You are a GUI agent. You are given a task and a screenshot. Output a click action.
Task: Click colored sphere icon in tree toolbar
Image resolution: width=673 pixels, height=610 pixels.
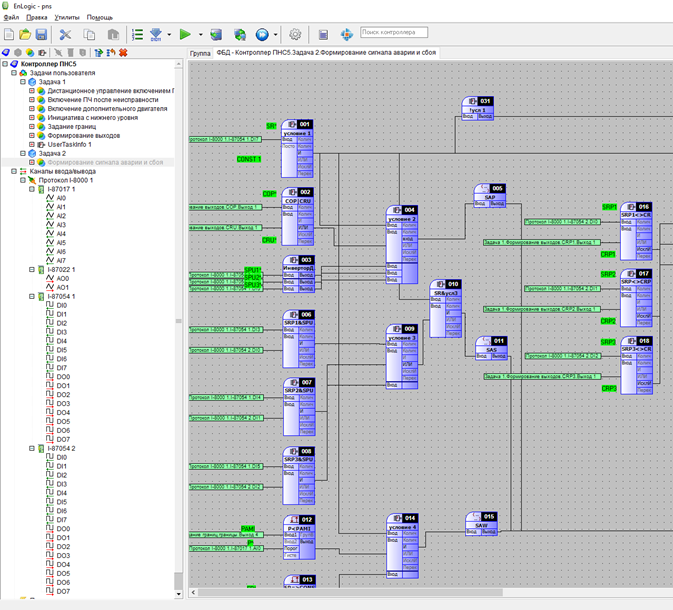[x=30, y=52]
